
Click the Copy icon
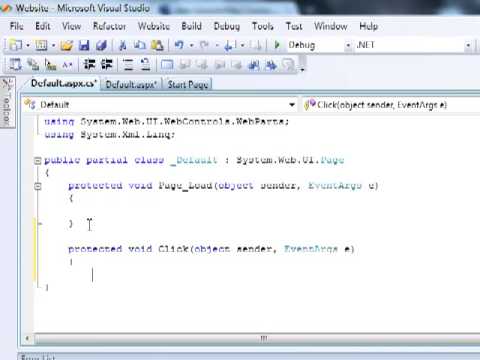coord(140,45)
